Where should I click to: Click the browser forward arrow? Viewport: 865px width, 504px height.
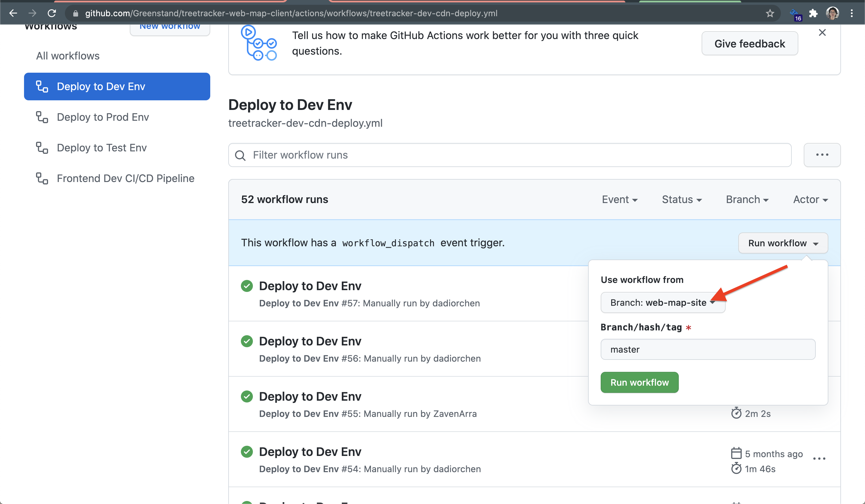32,13
